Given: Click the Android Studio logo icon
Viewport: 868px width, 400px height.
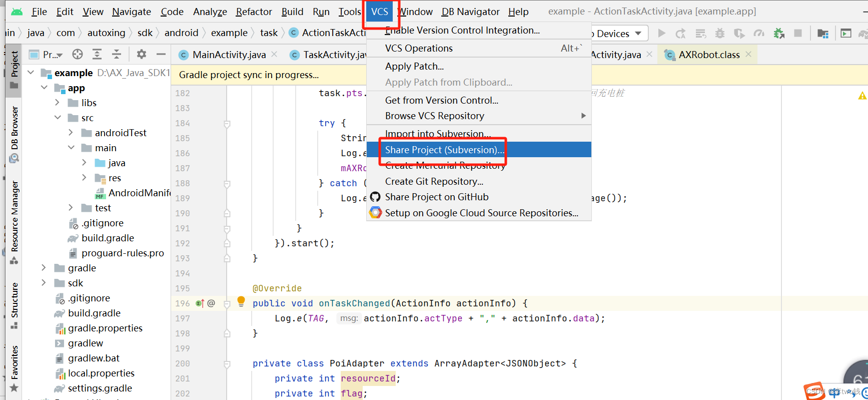Looking at the screenshot, I should pos(17,12).
